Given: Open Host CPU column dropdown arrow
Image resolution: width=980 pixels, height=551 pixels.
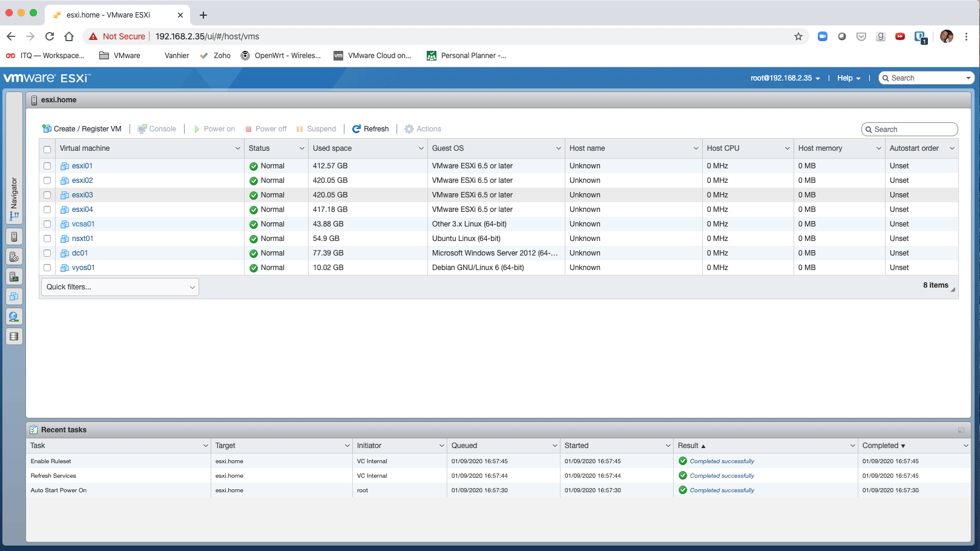Looking at the screenshot, I should tap(787, 148).
